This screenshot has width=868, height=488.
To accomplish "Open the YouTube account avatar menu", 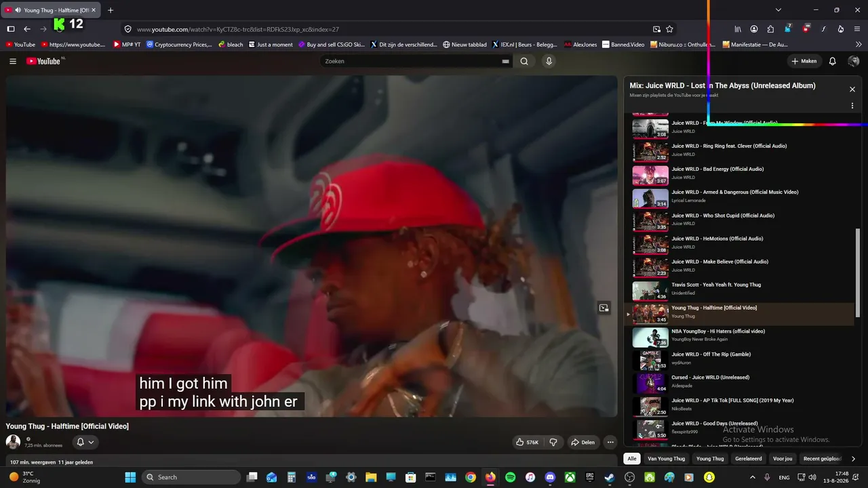I will [x=854, y=61].
